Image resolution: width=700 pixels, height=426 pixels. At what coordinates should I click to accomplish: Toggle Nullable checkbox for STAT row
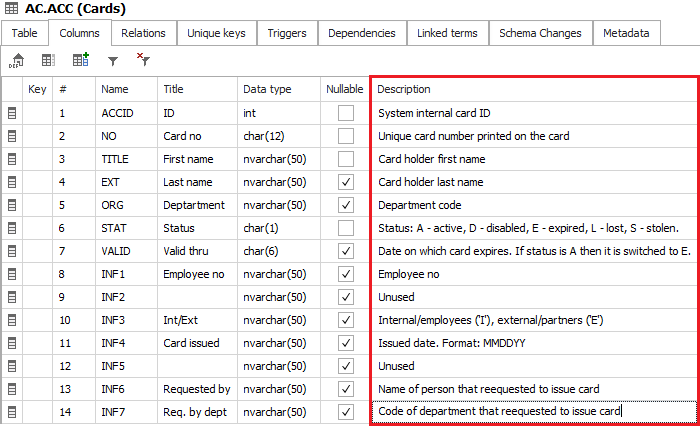pos(346,228)
